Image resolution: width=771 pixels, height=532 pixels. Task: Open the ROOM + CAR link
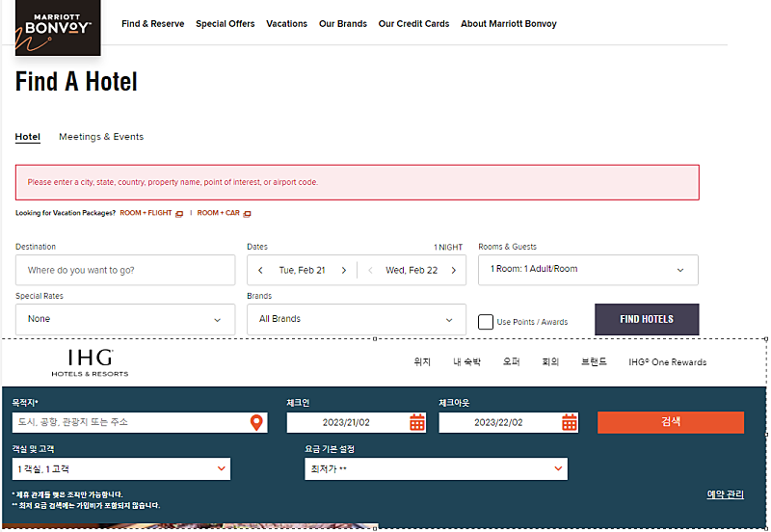(x=219, y=213)
